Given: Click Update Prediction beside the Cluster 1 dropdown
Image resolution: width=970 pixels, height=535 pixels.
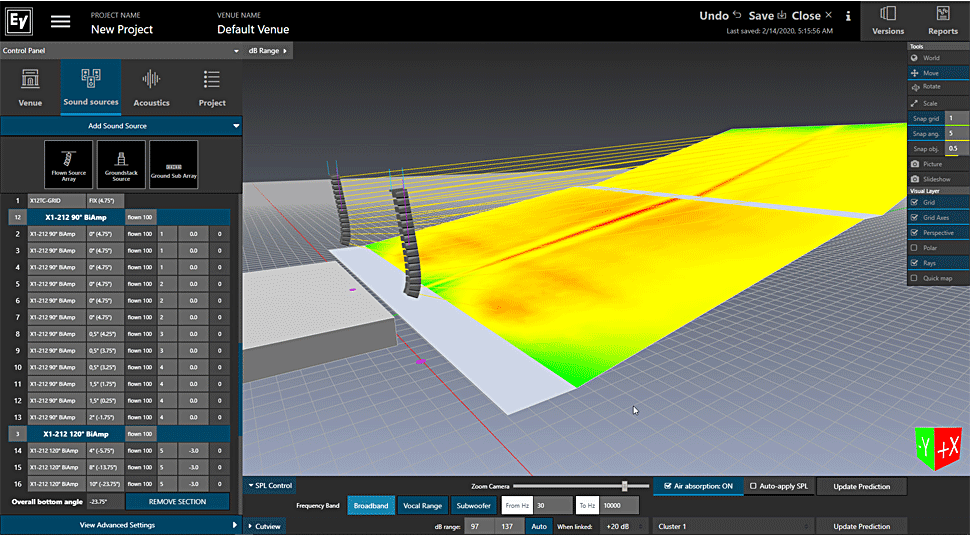Looking at the screenshot, I should click(x=861, y=526).
